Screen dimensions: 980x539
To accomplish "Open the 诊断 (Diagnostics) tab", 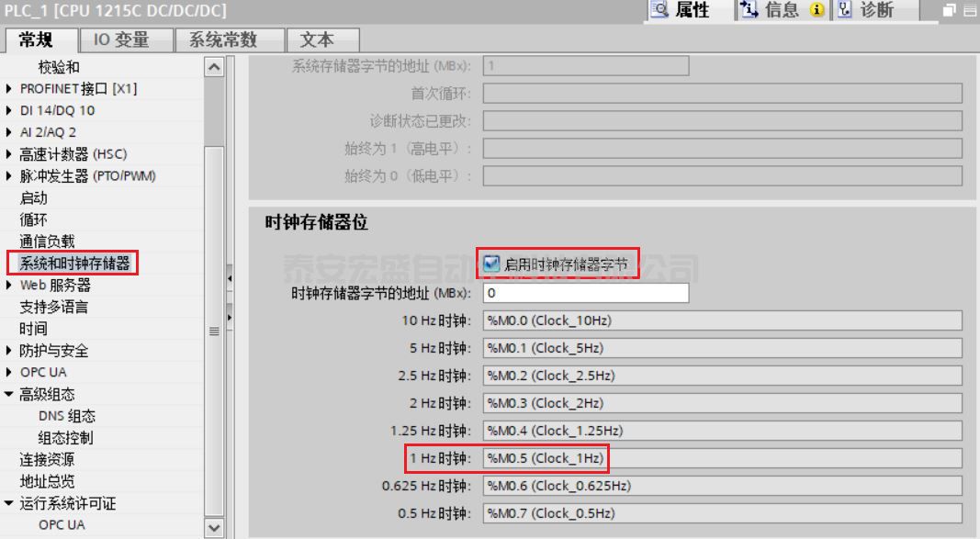I will click(x=867, y=10).
